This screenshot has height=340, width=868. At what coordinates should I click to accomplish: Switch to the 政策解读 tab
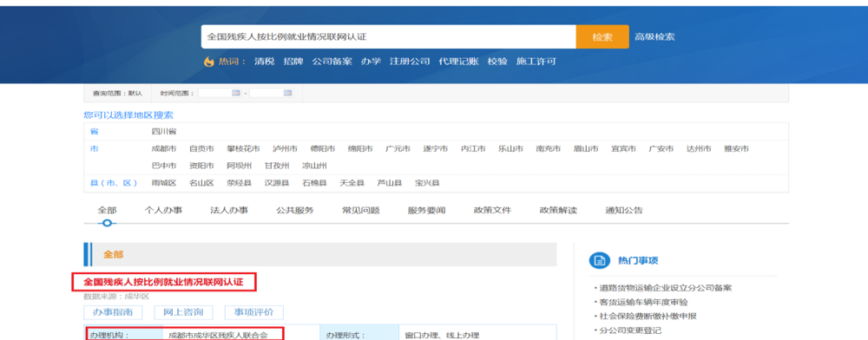pos(558,211)
